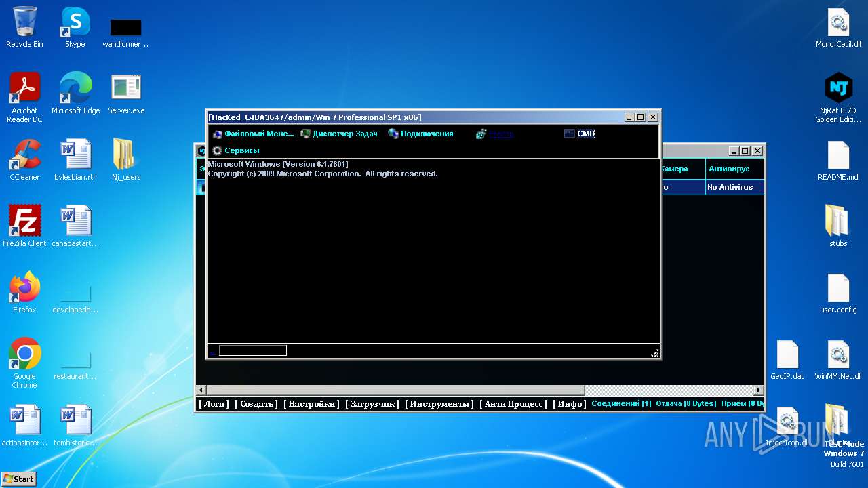Open the Сервисы services tab
The height and width of the screenshot is (488, 868).
tap(236, 150)
